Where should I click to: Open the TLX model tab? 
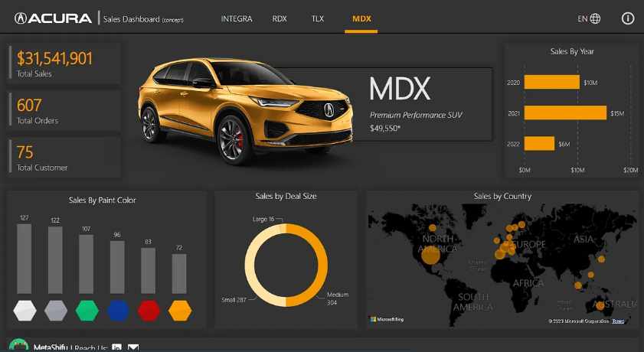point(318,18)
